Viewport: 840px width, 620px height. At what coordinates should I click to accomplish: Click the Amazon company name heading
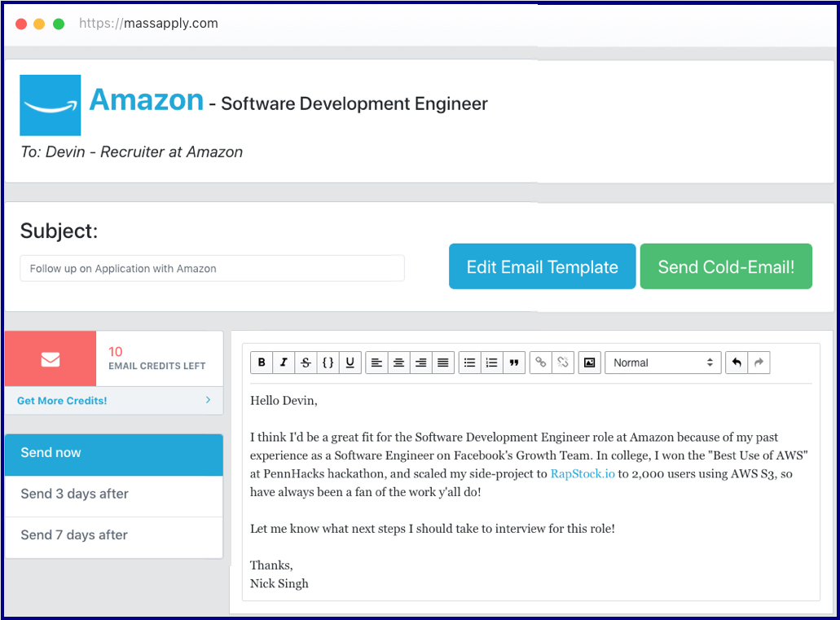[x=147, y=100]
